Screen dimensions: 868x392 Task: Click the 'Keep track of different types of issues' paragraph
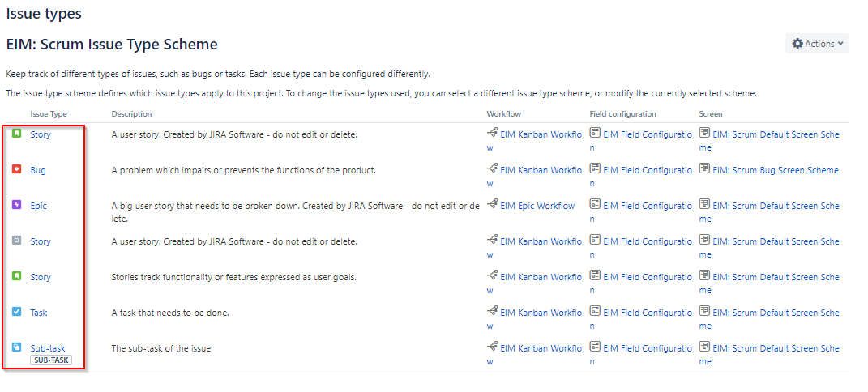218,74
